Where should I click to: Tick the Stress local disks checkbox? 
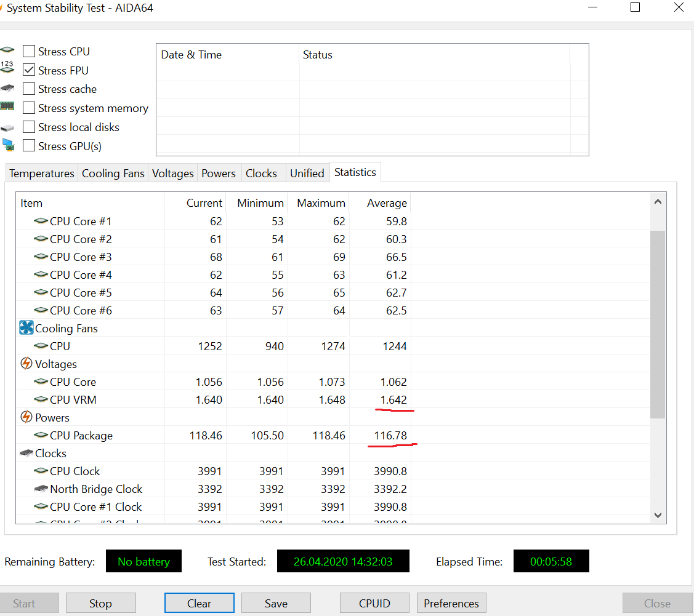[x=29, y=127]
